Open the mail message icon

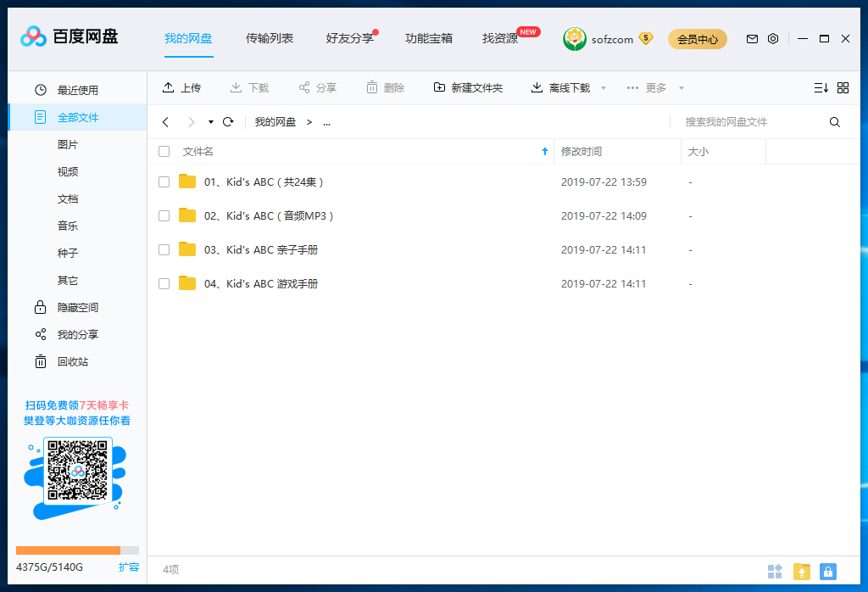(752, 39)
